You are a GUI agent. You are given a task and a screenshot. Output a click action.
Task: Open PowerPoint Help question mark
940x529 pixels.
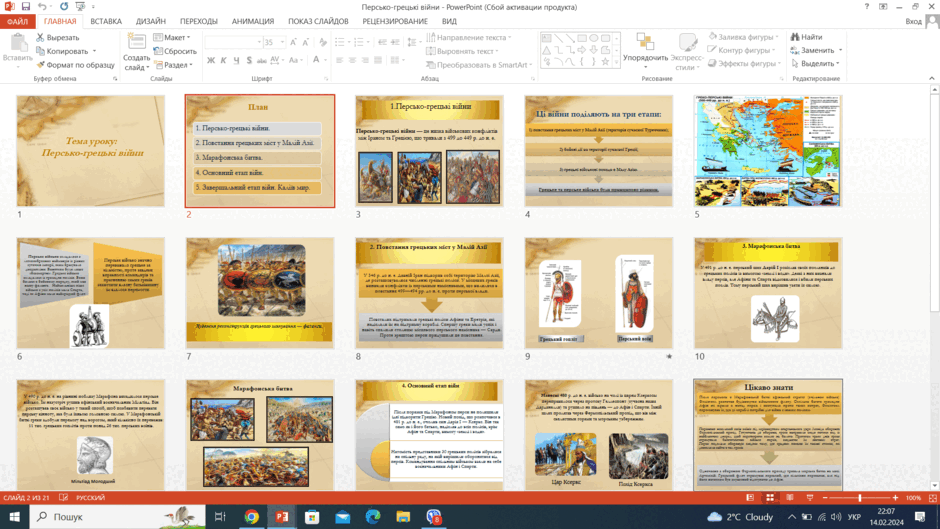pyautogui.click(x=866, y=7)
